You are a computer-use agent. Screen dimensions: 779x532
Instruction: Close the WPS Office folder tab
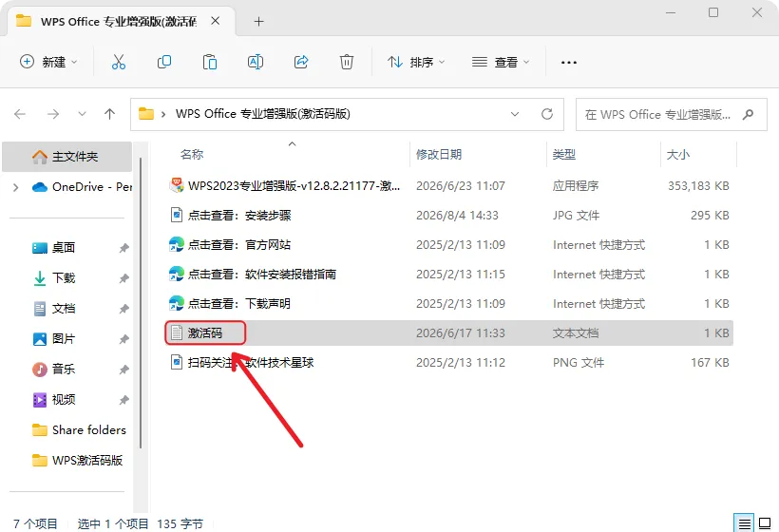pos(215,21)
